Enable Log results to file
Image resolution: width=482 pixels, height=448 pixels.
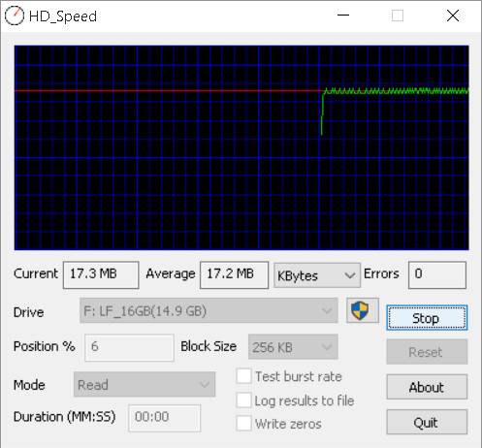[243, 400]
